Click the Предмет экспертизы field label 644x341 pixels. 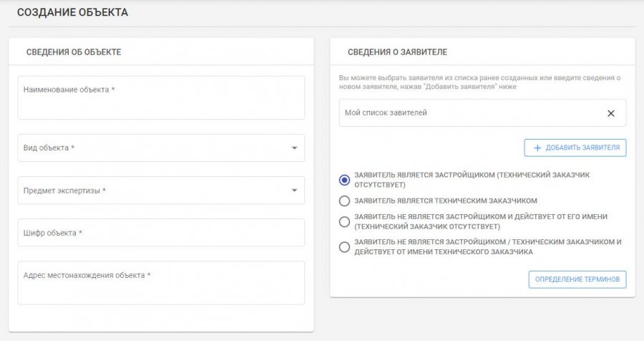[x=64, y=191]
